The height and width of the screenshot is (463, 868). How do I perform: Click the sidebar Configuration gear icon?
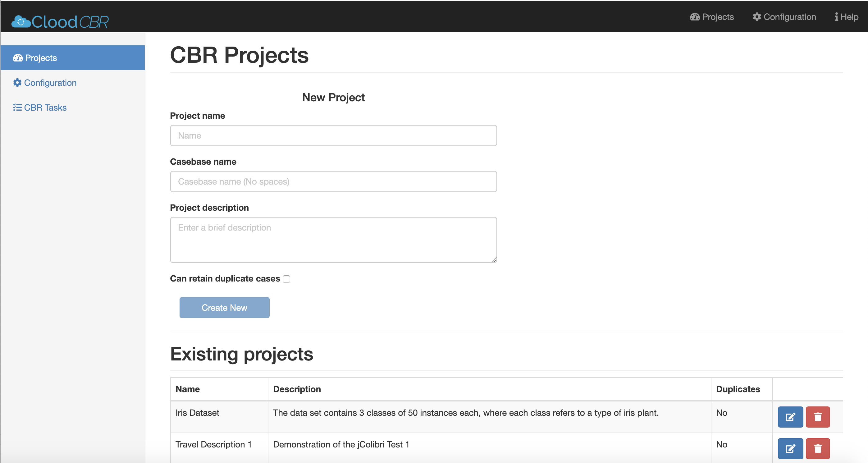pos(17,83)
